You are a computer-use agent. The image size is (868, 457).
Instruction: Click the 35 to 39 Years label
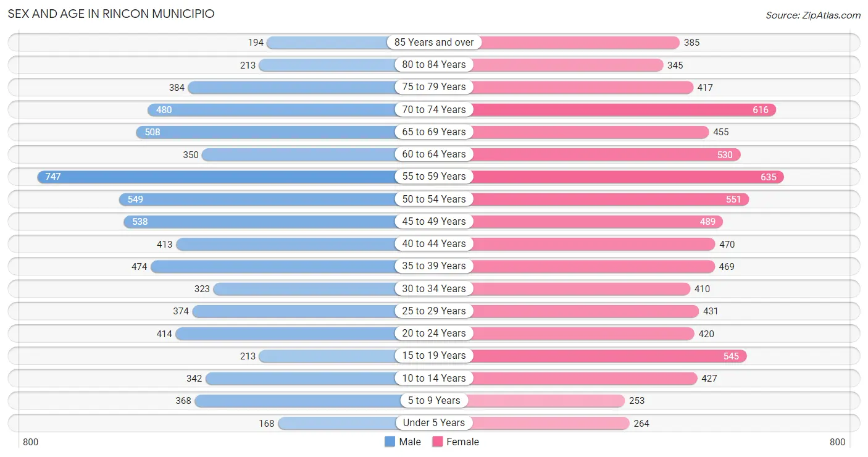[434, 266]
